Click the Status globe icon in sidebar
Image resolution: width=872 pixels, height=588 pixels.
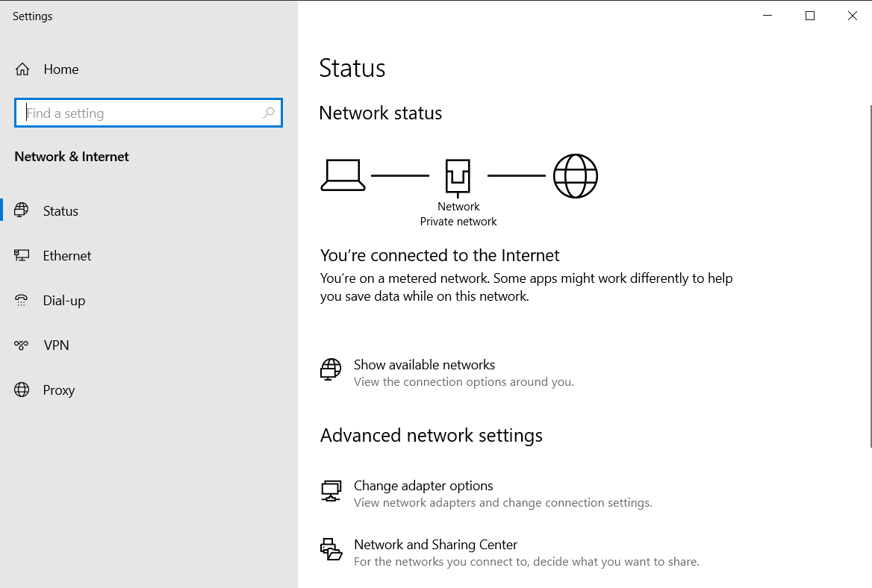click(21, 210)
